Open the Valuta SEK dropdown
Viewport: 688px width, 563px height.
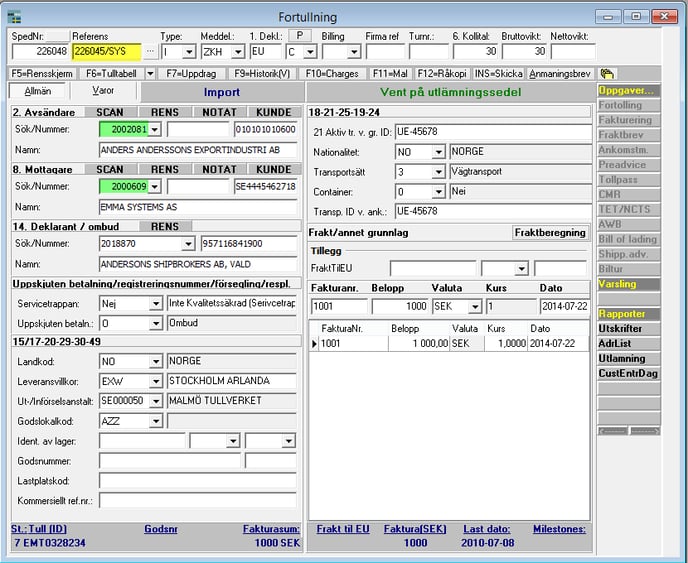(x=475, y=307)
